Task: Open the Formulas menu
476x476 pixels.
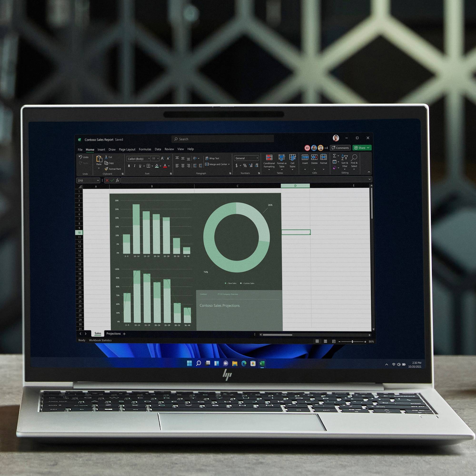Action: pos(145,149)
